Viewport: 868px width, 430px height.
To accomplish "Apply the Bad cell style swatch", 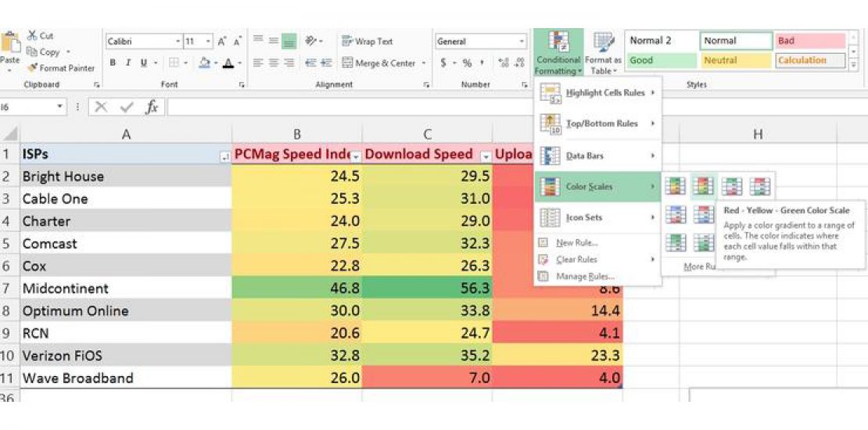I will point(810,41).
